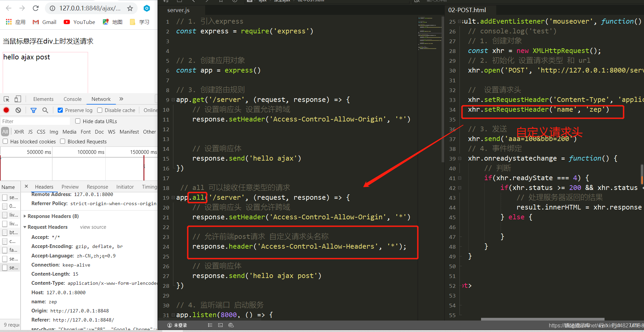
Task: Focus the network Filter input
Action: (x=35, y=121)
